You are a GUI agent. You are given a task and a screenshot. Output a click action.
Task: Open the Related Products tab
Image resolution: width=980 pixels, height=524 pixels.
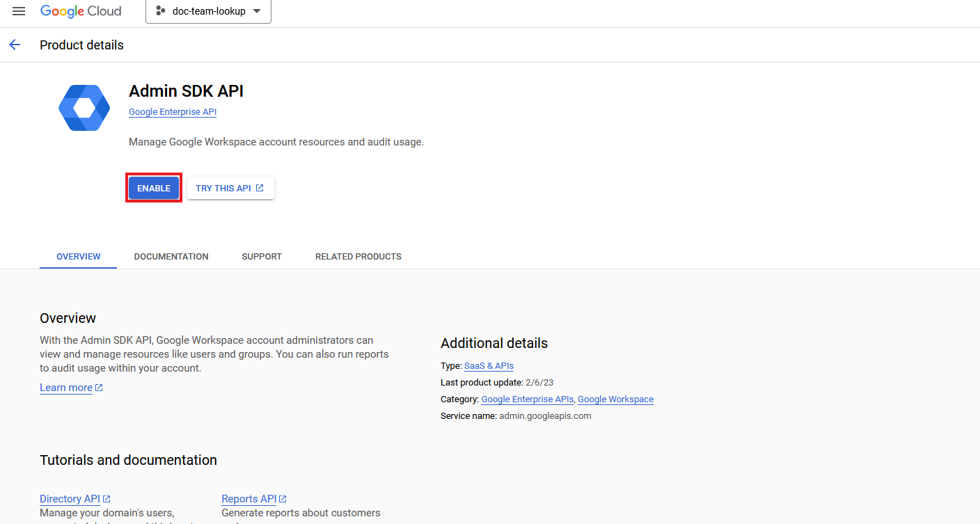358,257
